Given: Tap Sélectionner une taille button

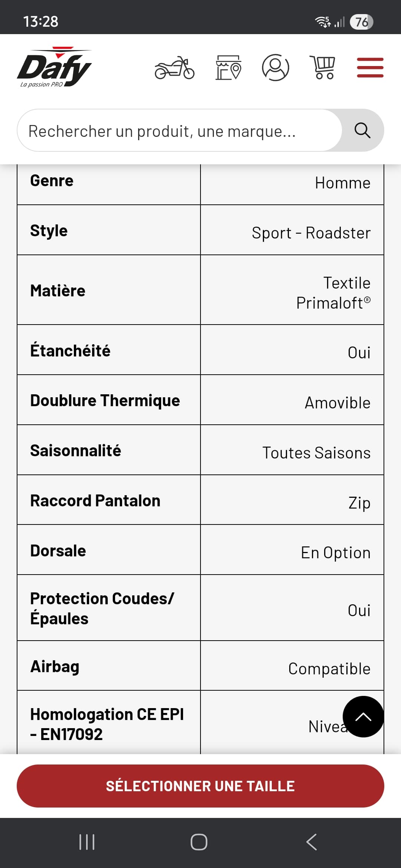Looking at the screenshot, I should (x=200, y=786).
